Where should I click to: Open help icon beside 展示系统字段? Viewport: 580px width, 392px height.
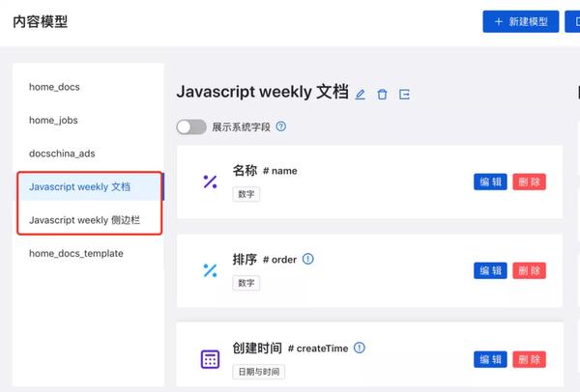pyautogui.click(x=281, y=126)
